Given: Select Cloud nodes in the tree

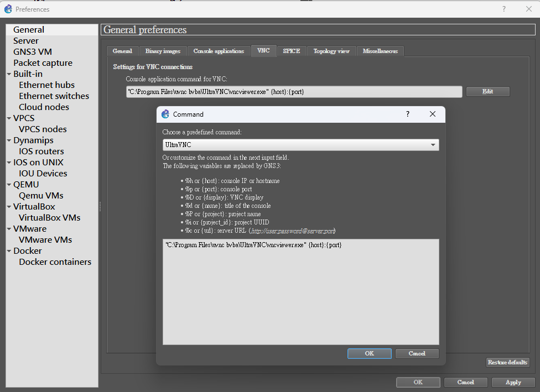Looking at the screenshot, I should [44, 107].
